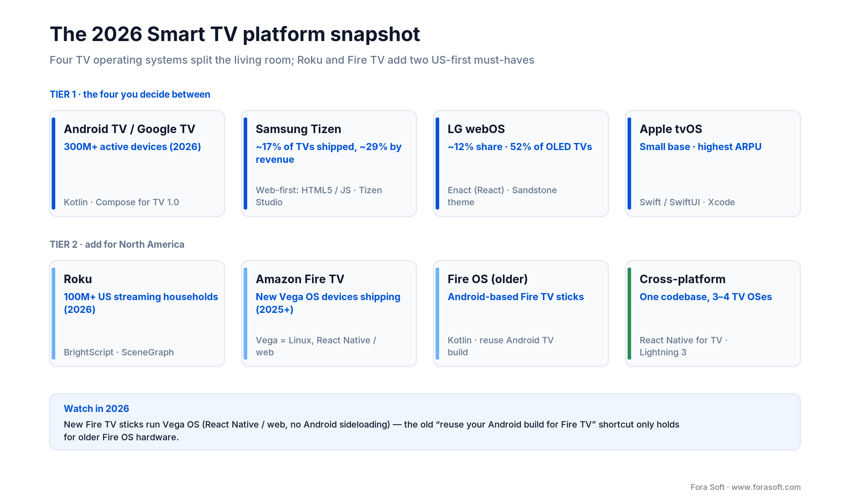Select the LG webOS card title

click(x=476, y=129)
